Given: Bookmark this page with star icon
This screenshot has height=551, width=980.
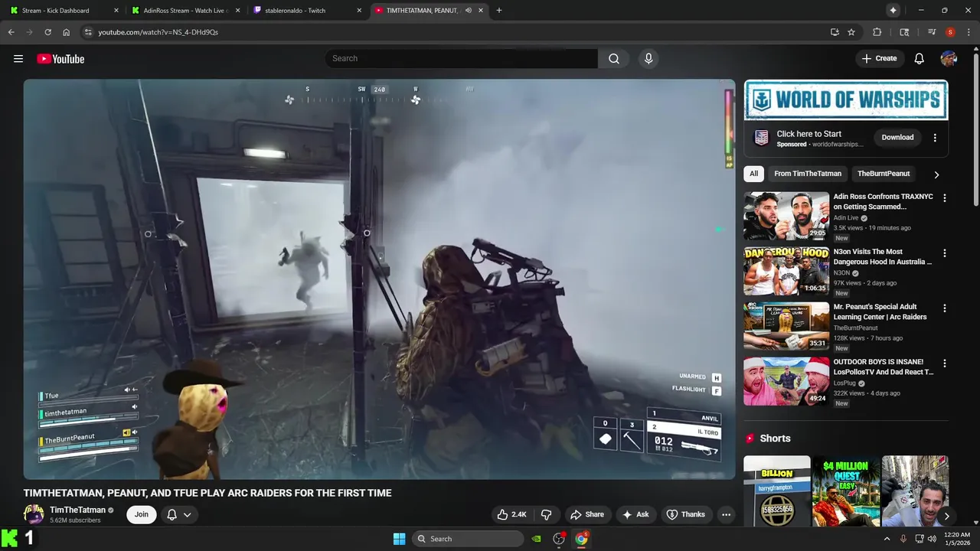Looking at the screenshot, I should tap(851, 32).
